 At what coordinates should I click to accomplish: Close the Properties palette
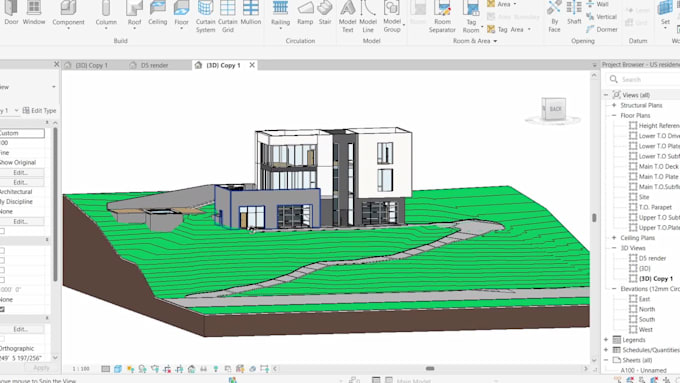(56, 64)
